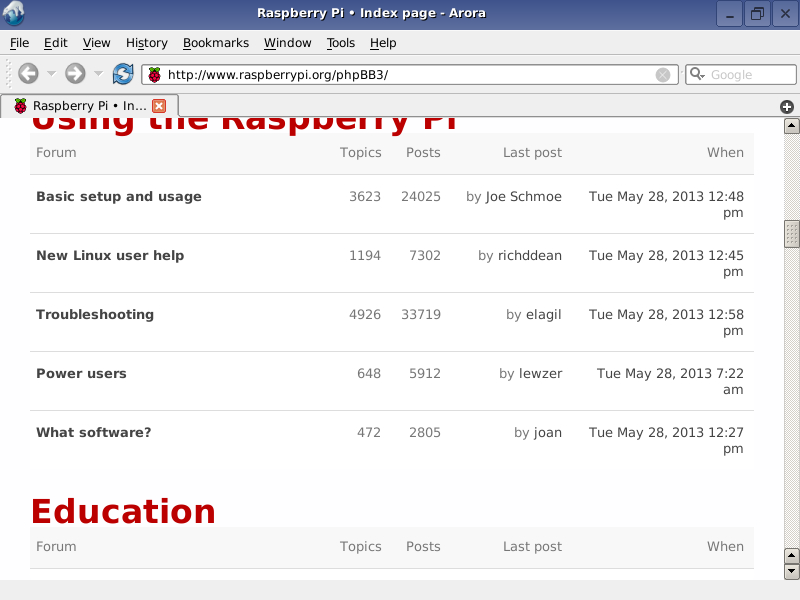Image resolution: width=800 pixels, height=600 pixels.
Task: Open the Tools menu
Action: (x=340, y=43)
